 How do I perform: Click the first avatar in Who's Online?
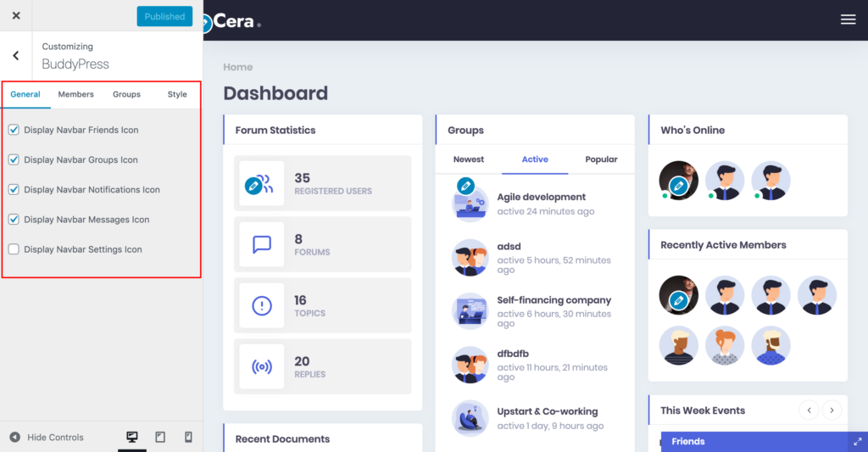click(678, 181)
